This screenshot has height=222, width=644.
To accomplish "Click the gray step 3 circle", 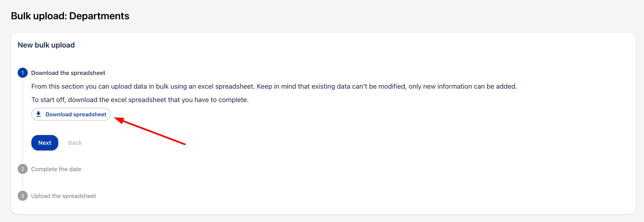I will [x=23, y=196].
